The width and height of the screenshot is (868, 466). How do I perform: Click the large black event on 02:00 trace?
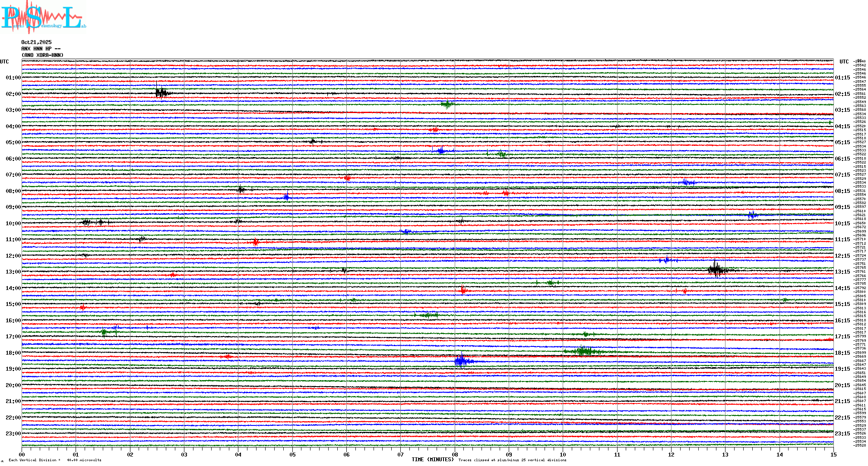tap(162, 92)
